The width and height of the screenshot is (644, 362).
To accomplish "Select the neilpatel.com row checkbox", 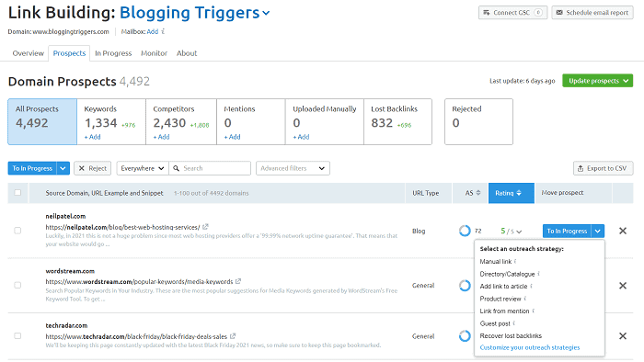I will click(17, 231).
